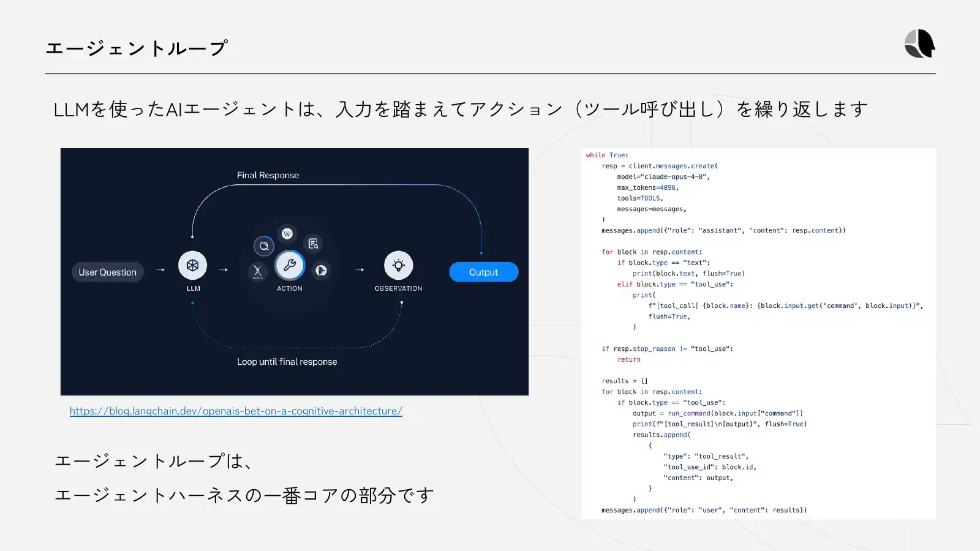Screen dimensions: 980x551
Task: Click the magnifying glass search tool icon
Action: pyautogui.click(x=264, y=246)
